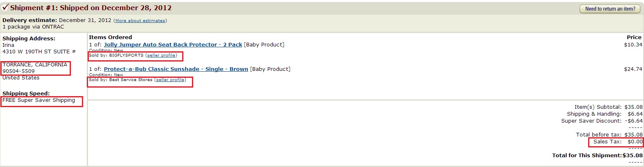Screen dimensions: 644x167
Task: Click the checkmark icon beside Shipment #1
Action: tap(5, 7)
